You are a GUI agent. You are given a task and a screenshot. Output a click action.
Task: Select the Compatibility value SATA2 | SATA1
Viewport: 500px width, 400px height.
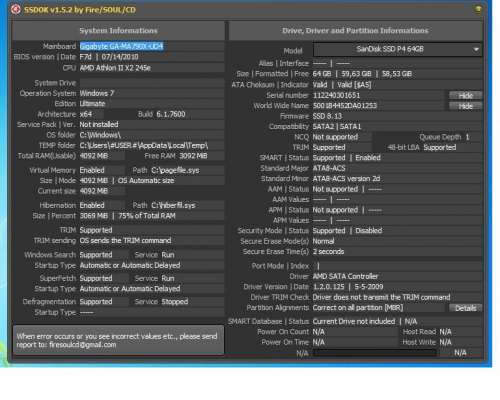[337, 127]
